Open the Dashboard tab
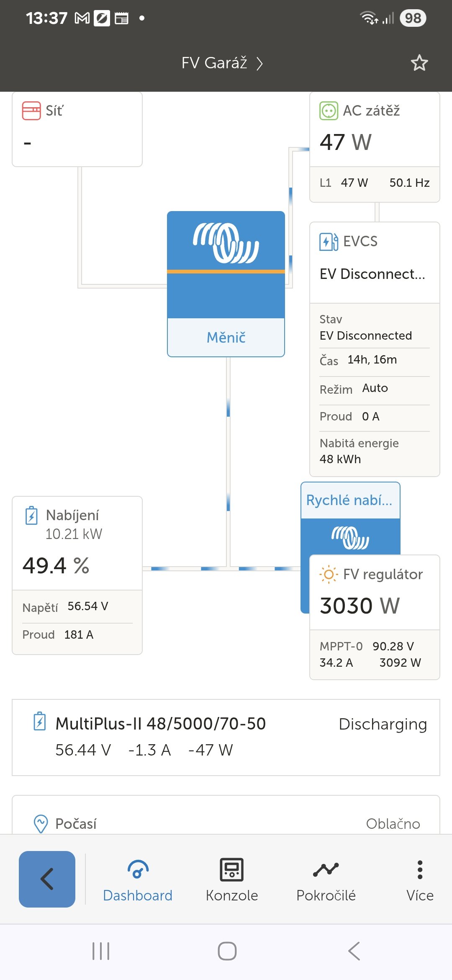The image size is (452, 980). coord(138,879)
